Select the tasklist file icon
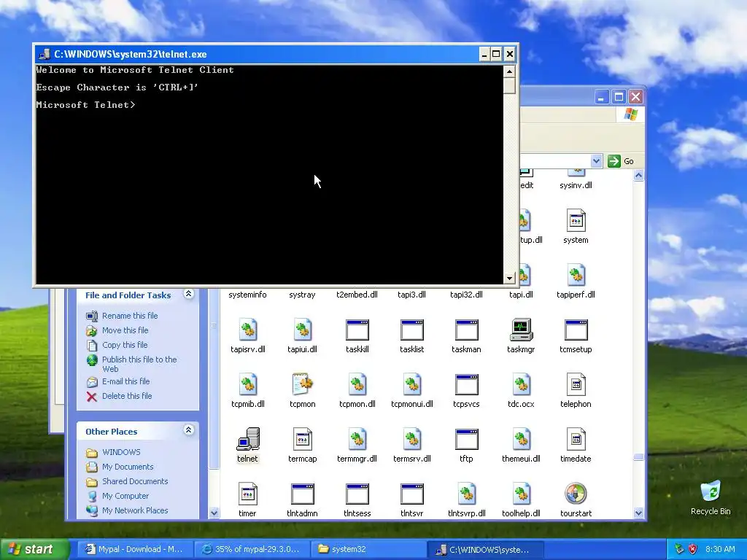Screen dimensions: 747x560 point(412,330)
